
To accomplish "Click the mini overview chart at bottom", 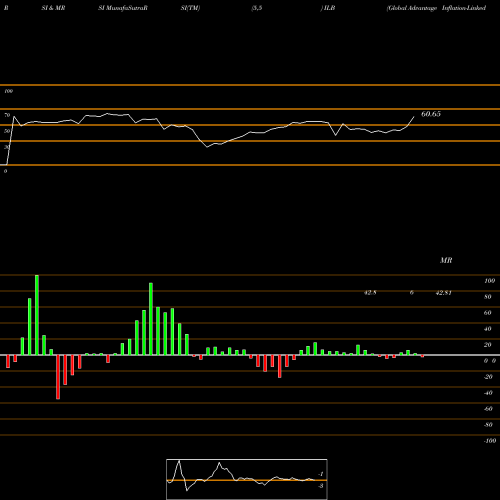I will (247, 479).
